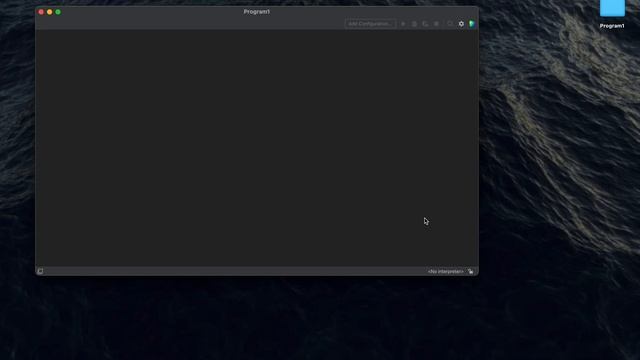The image size is (640, 360).
Task: Open the No interpreter status selector
Action: click(x=445, y=271)
